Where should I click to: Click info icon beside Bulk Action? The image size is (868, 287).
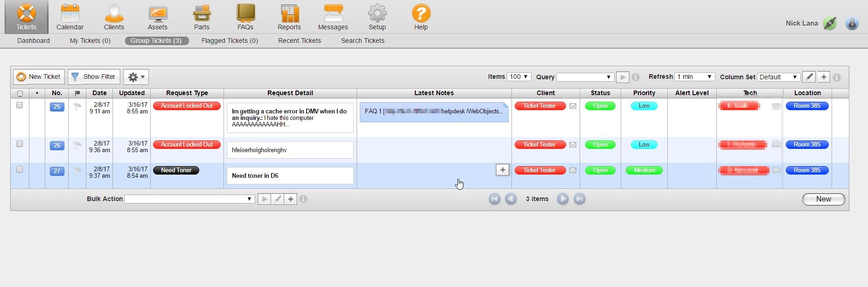pyautogui.click(x=303, y=199)
